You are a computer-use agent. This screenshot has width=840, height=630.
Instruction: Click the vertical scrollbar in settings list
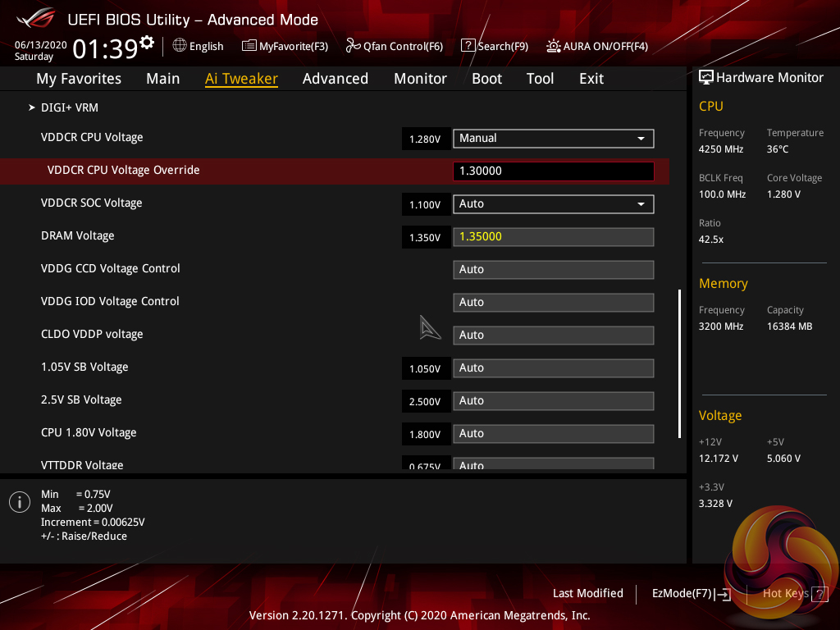click(679, 363)
